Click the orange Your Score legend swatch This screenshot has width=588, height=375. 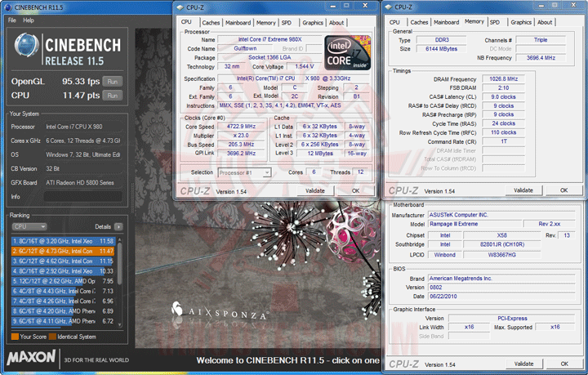15,337
